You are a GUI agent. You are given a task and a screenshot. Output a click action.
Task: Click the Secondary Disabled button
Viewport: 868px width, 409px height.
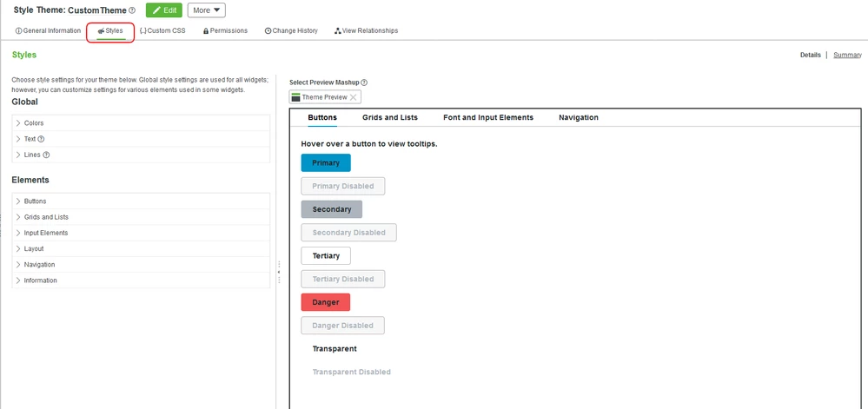[x=348, y=233]
